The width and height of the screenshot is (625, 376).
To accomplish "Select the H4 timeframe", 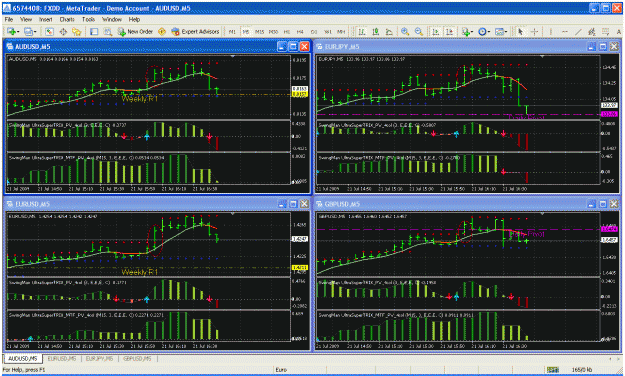I will (x=300, y=31).
